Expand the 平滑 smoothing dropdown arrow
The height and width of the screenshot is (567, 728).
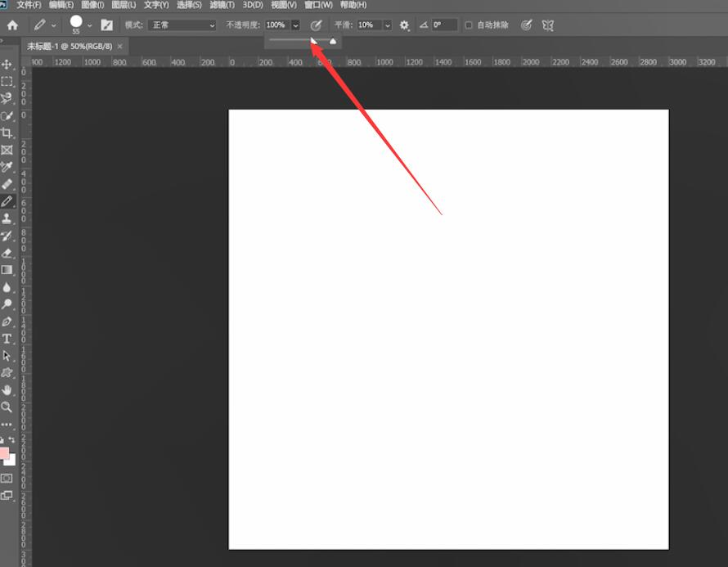click(x=387, y=25)
